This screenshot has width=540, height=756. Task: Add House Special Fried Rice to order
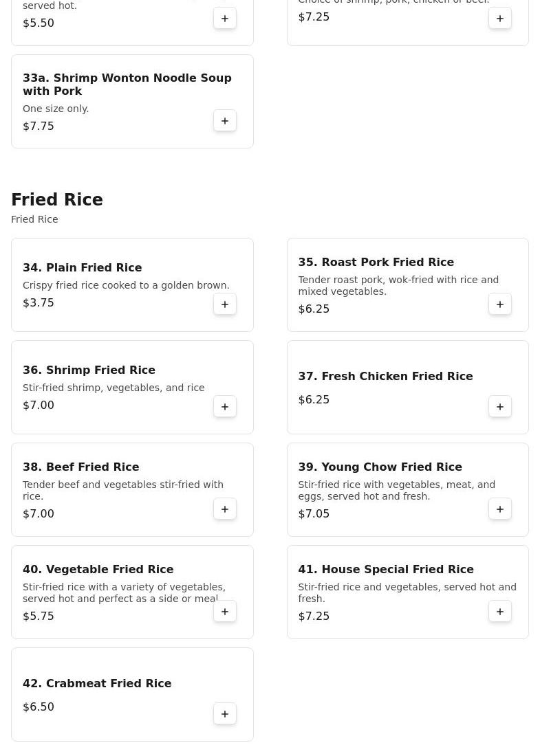coord(500,612)
